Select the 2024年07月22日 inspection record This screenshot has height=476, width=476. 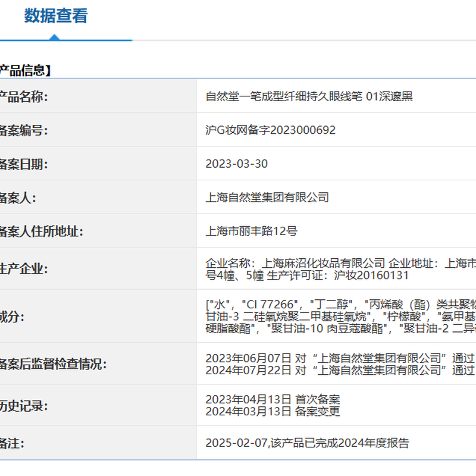point(339,370)
